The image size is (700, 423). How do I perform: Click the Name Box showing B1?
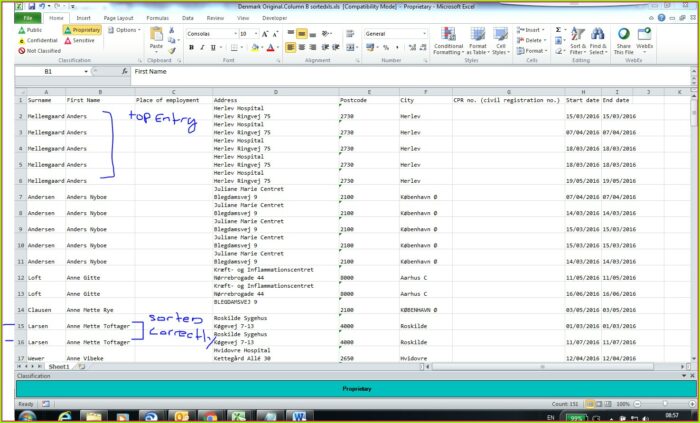click(48, 71)
